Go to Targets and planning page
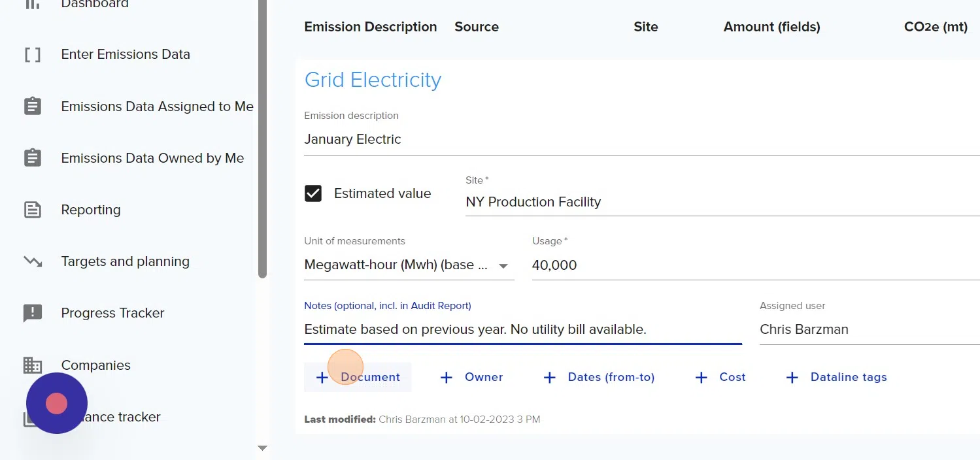Image resolution: width=980 pixels, height=460 pixels. (x=125, y=261)
